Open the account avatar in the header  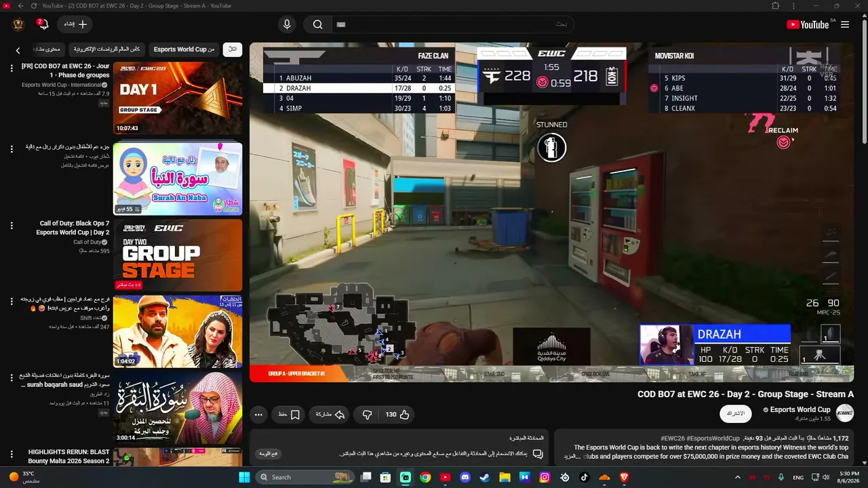click(18, 24)
